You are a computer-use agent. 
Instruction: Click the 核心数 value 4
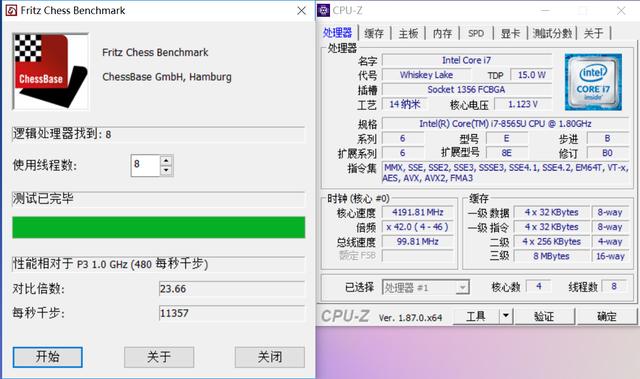pos(538,286)
